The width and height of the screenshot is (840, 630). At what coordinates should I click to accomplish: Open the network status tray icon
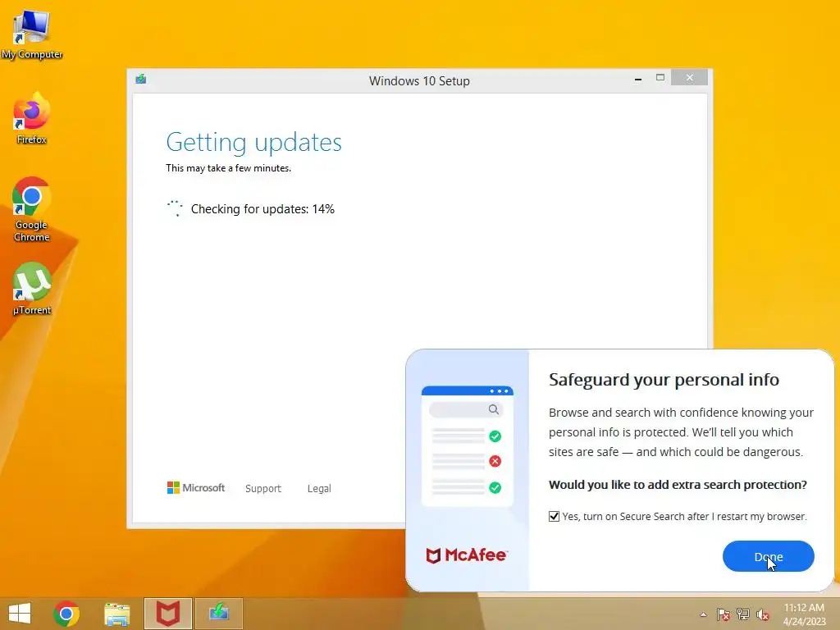(743, 614)
